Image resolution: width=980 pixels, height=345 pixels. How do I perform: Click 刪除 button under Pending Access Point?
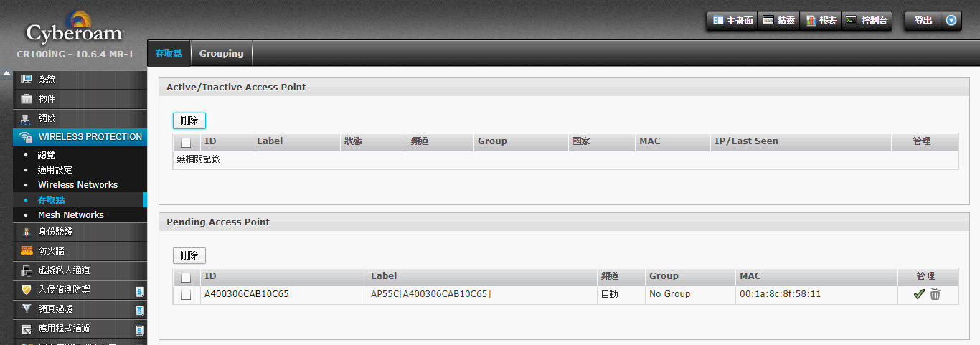coord(189,255)
